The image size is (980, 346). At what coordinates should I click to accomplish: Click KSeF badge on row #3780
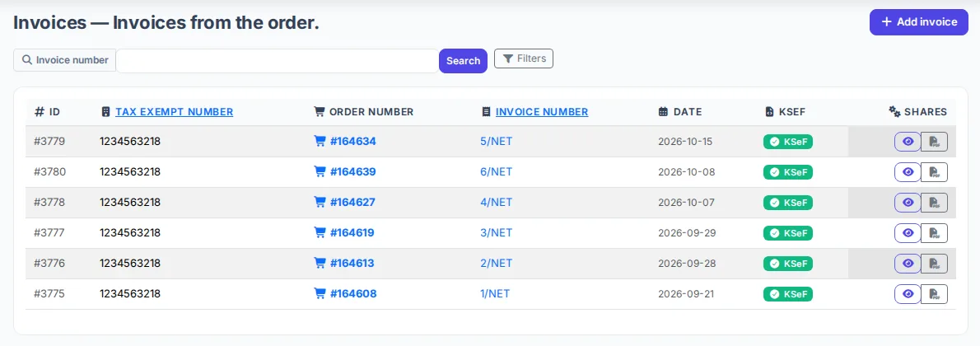(787, 172)
